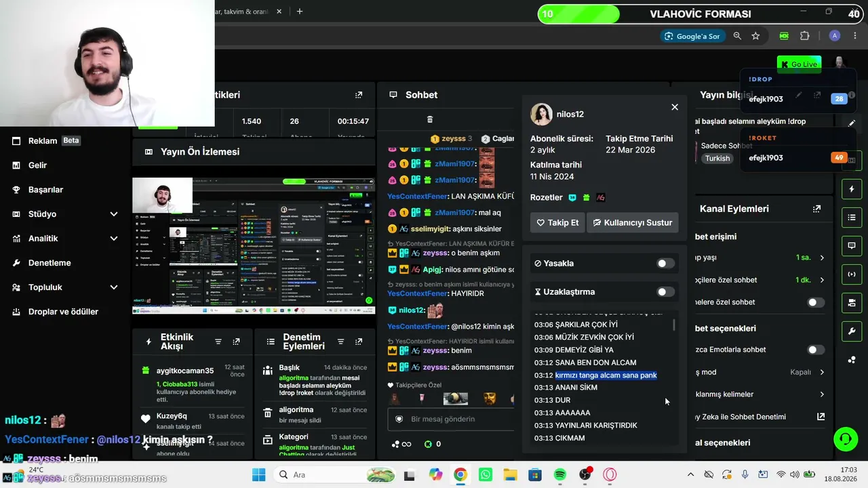The width and height of the screenshot is (868, 488).
Task: Toggle the Uzaklaştırma switch for nilos12
Action: [x=666, y=292]
